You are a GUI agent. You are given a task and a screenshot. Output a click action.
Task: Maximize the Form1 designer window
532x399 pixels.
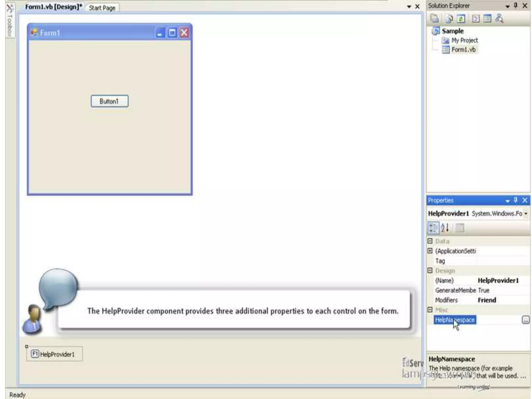coord(172,33)
